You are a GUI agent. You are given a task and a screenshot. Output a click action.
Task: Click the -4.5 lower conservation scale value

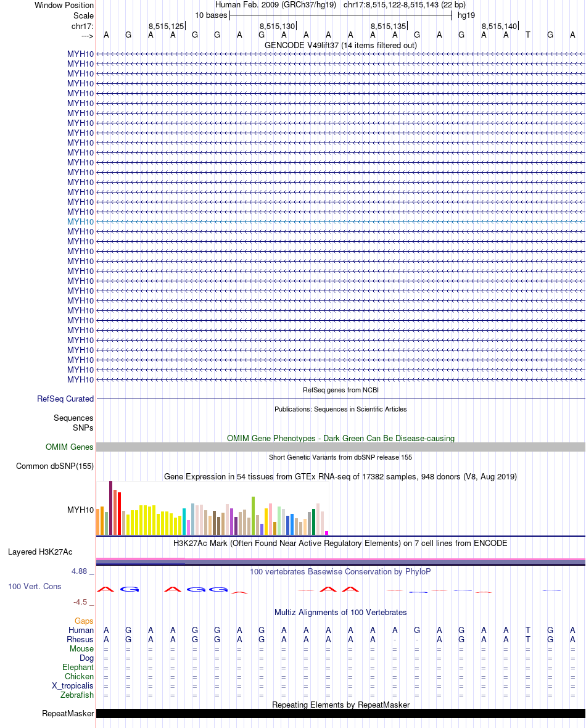coord(80,602)
